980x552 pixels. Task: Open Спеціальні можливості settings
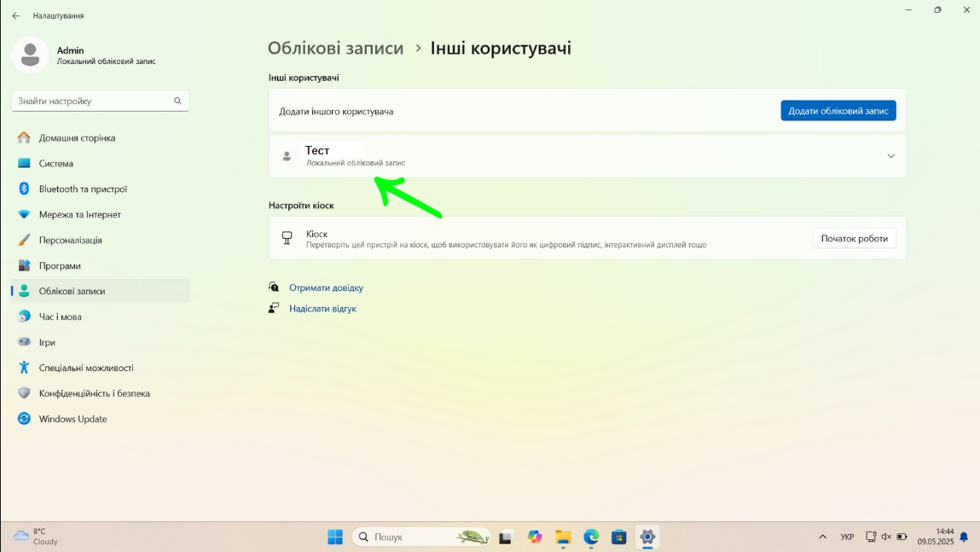(x=85, y=369)
